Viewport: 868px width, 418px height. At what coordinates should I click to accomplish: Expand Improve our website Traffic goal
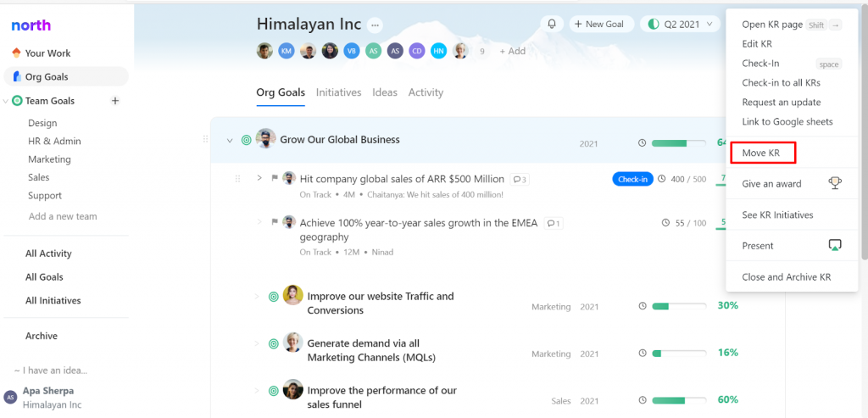(x=257, y=296)
